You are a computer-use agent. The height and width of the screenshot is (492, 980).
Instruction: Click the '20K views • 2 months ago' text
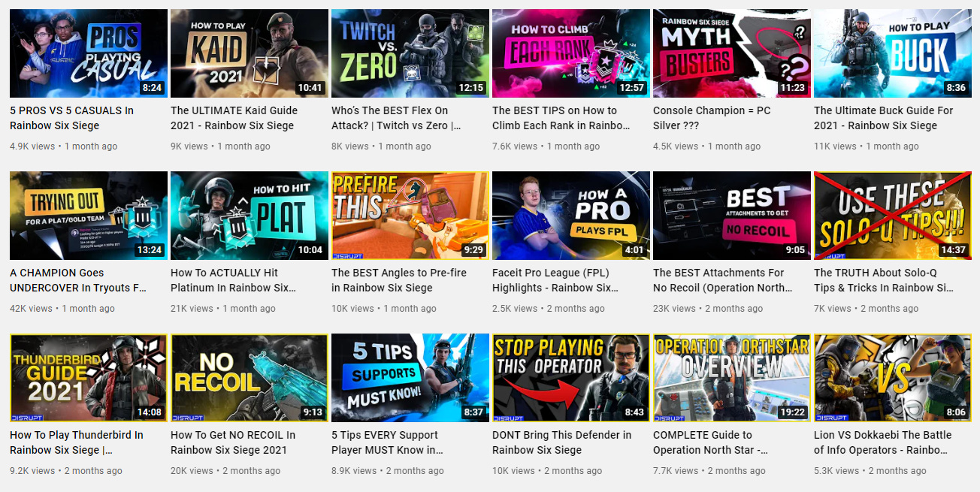pos(225,471)
